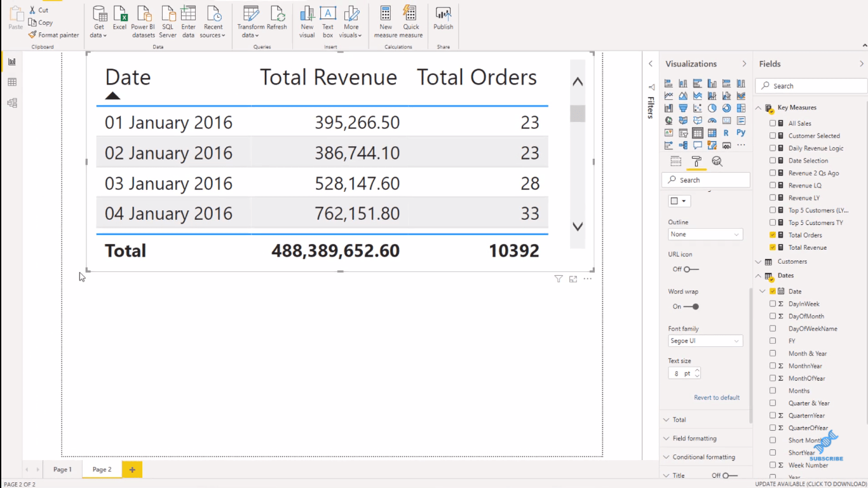Select the Card visual
868x488 pixels.
726,121
